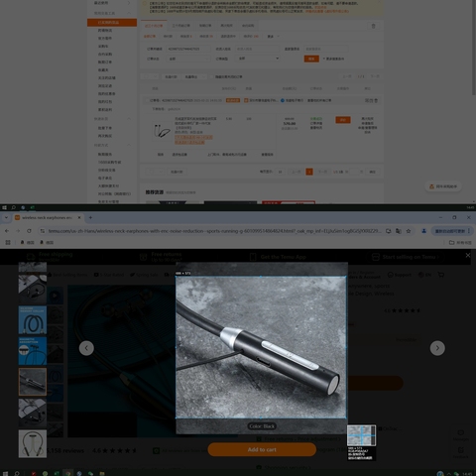This screenshot has width=476, height=476.
Task: Click the trash icon above the order list
Action: click(374, 26)
